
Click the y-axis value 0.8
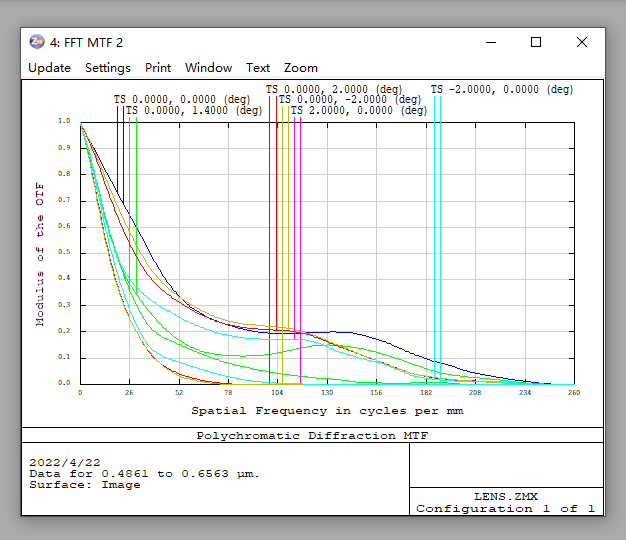click(x=64, y=174)
